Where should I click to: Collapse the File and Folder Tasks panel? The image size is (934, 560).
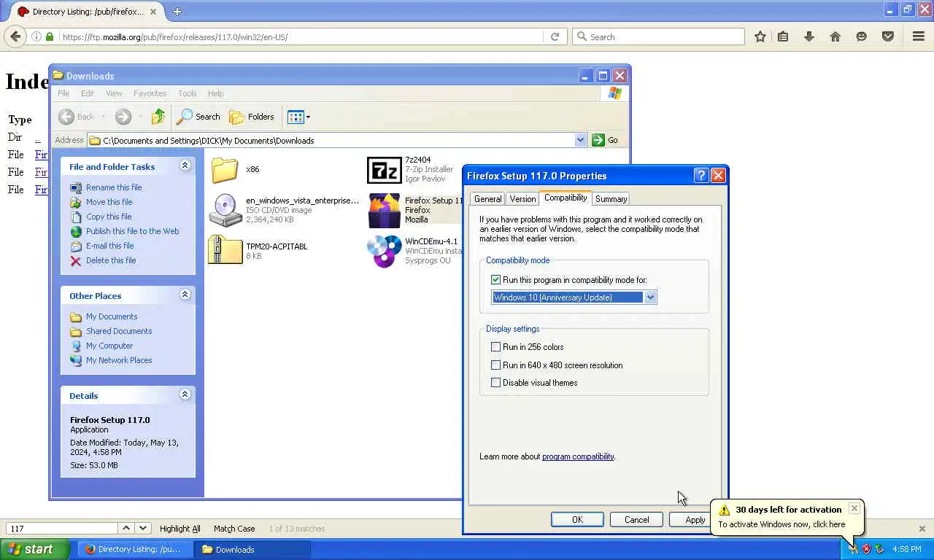(x=185, y=166)
